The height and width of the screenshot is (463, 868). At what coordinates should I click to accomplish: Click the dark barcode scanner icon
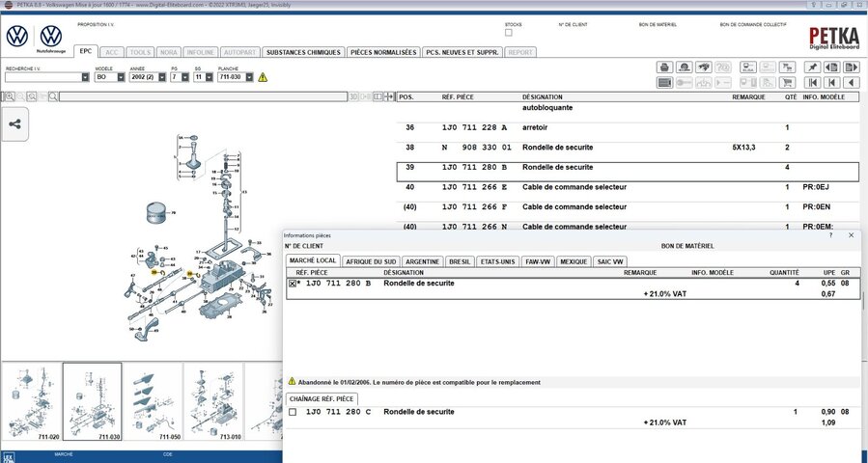coord(664,82)
